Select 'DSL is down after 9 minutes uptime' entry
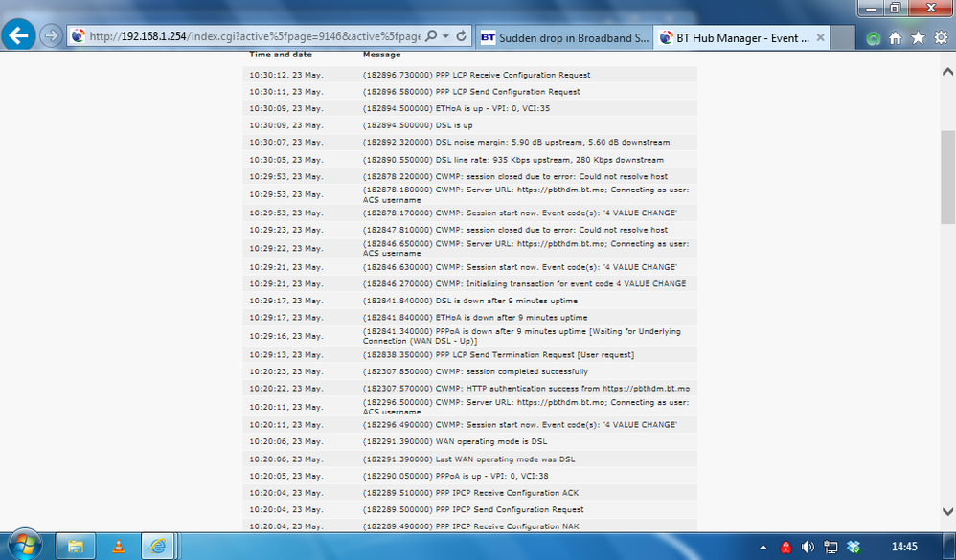Screen dimensions: 956x560 469,301
